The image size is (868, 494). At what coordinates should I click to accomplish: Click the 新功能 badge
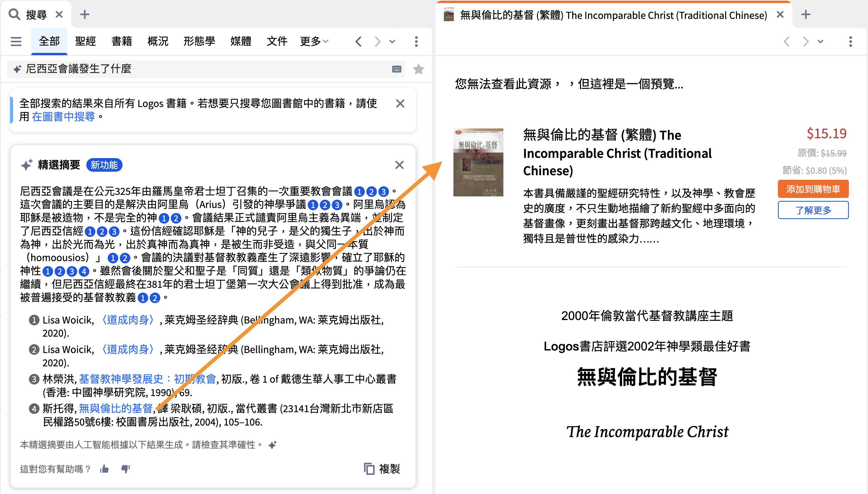click(104, 165)
